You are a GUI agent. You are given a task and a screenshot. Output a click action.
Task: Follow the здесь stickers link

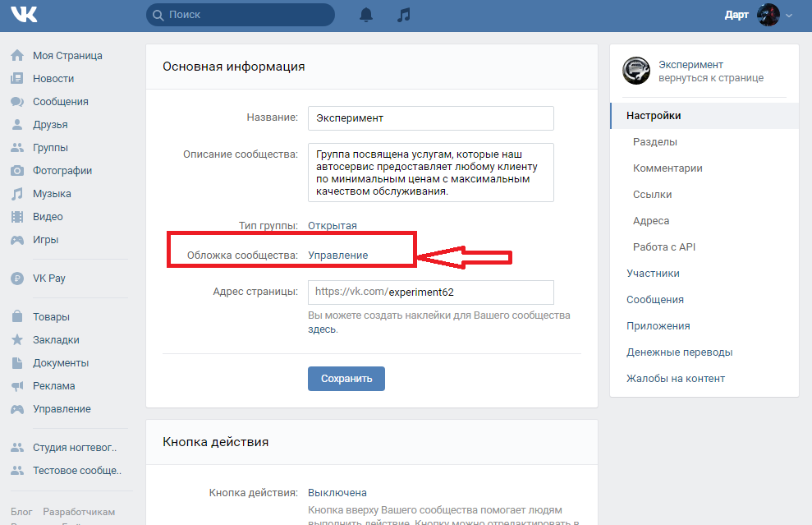click(x=322, y=329)
